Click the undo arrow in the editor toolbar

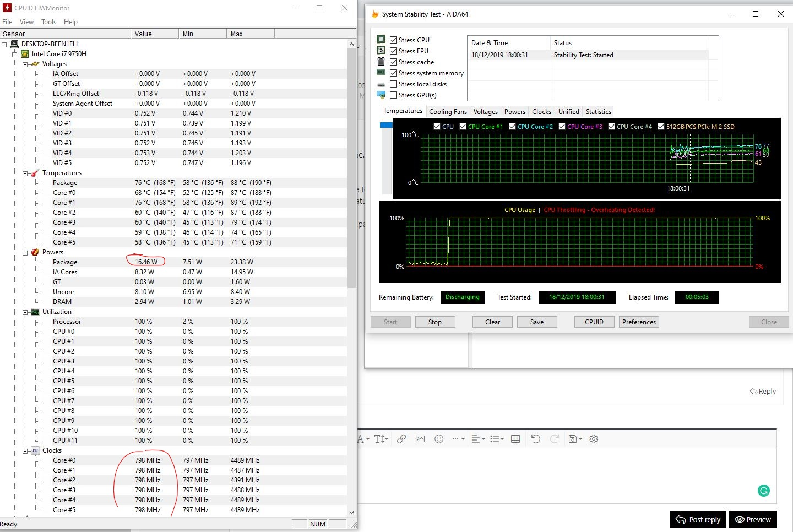535,439
